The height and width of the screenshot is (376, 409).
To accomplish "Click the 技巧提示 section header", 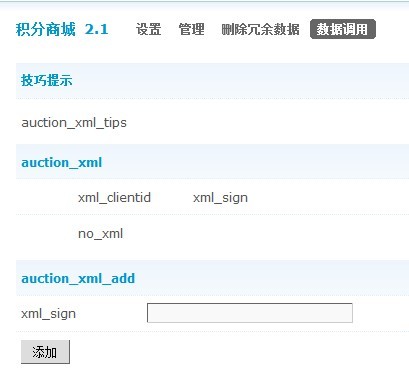I will click(x=46, y=80).
